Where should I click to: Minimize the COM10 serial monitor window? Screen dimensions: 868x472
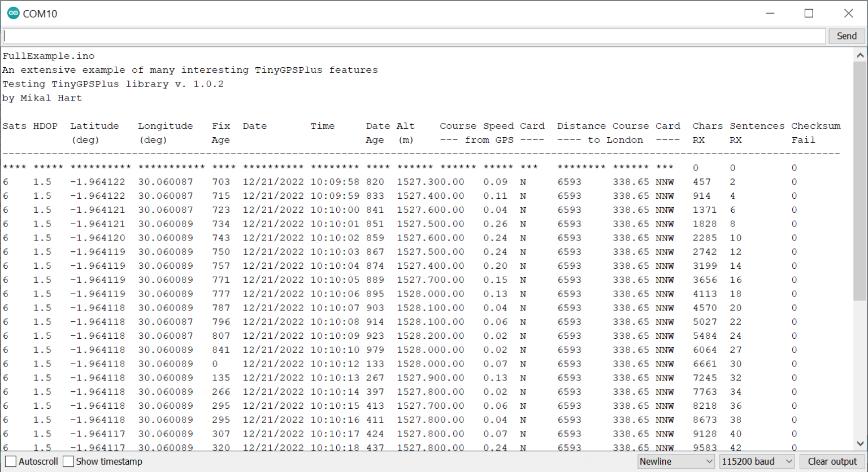770,14
